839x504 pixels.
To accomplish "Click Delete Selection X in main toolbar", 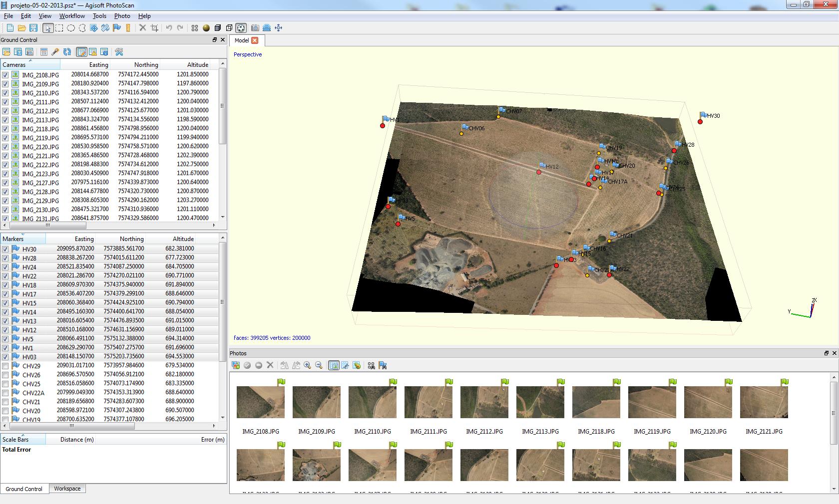I will [x=142, y=28].
